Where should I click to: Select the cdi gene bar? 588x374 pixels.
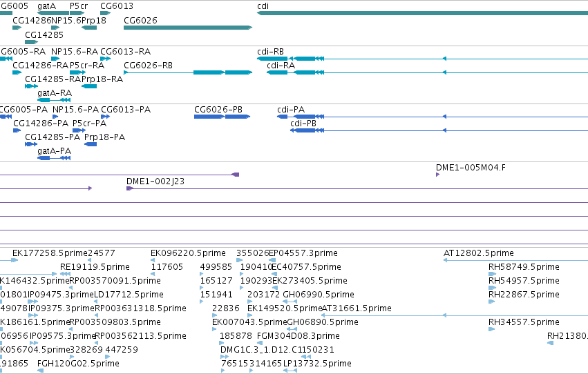coord(422,13)
